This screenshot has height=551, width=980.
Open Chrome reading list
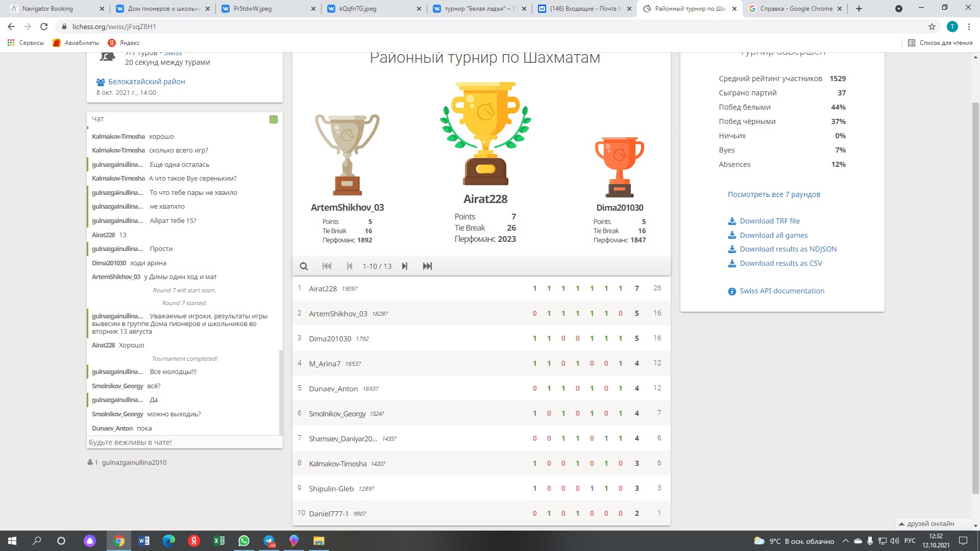point(940,43)
